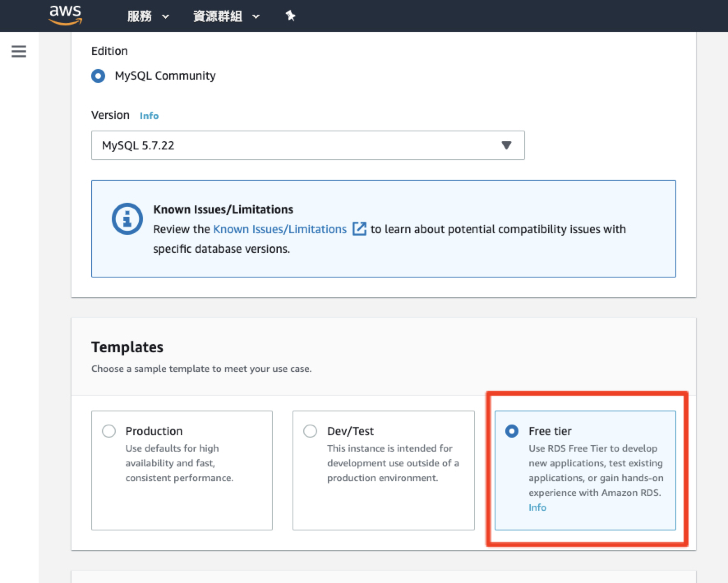Click the MySQL 5.7.22 version field

288,145
